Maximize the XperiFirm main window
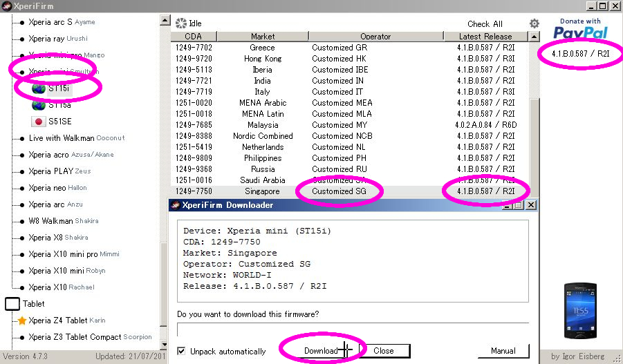 [x=603, y=6]
